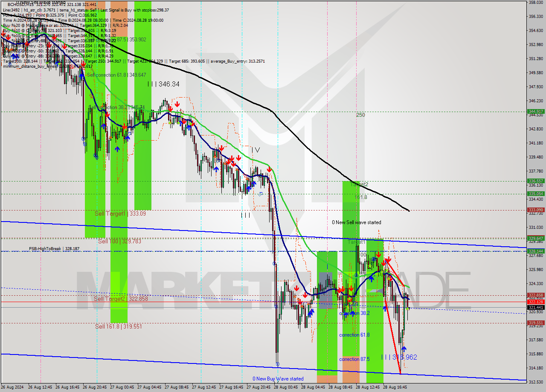Click the '28 Aug 16:45' time axis label
Screen dimensions: 546x392
click(x=395, y=387)
